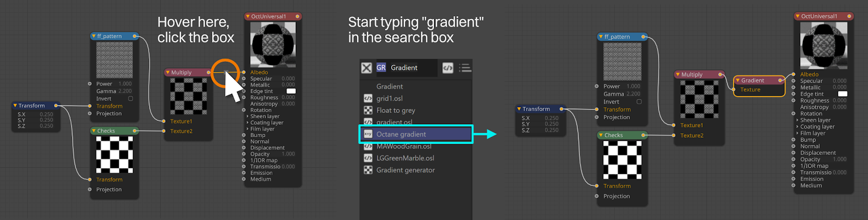Open the list view icon in search popup

465,68
